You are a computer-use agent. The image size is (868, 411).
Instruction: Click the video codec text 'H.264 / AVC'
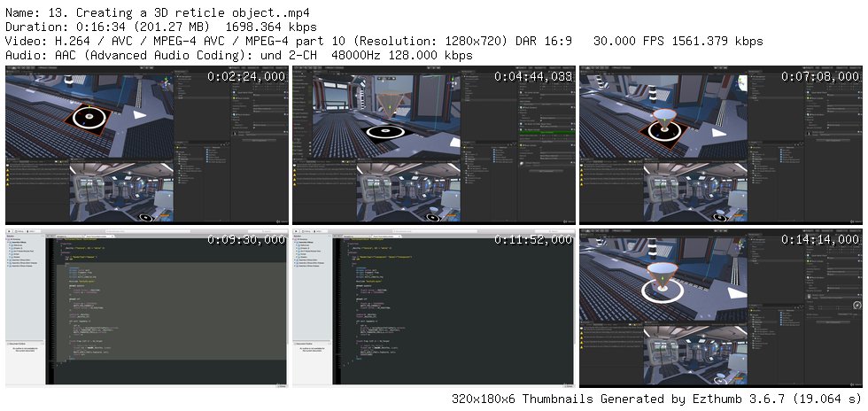click(94, 41)
